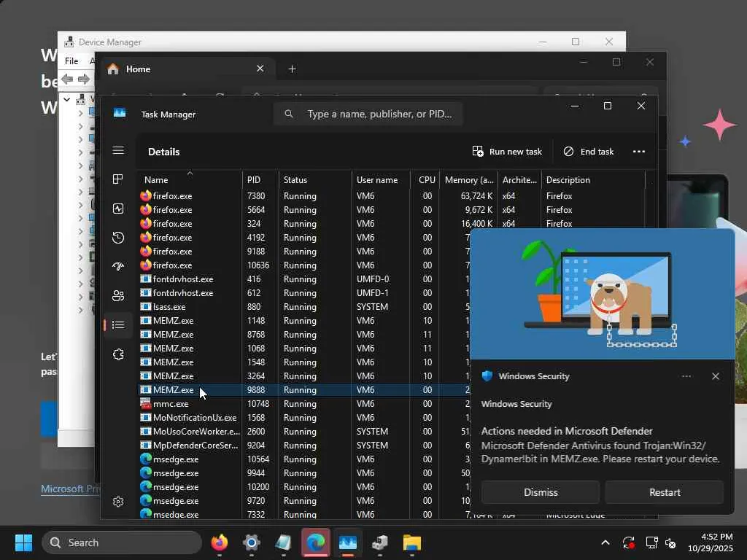Select MpDefenderCoreService process row
747x560 pixels.
coord(304,446)
